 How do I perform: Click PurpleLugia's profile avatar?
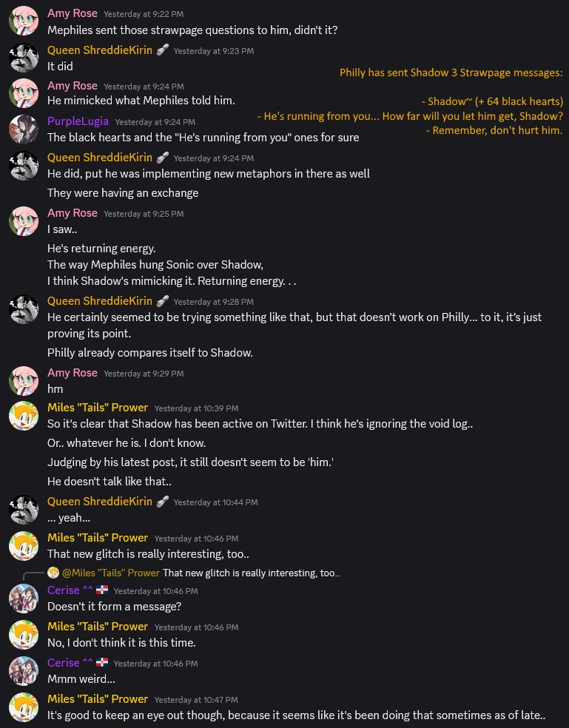tap(24, 129)
